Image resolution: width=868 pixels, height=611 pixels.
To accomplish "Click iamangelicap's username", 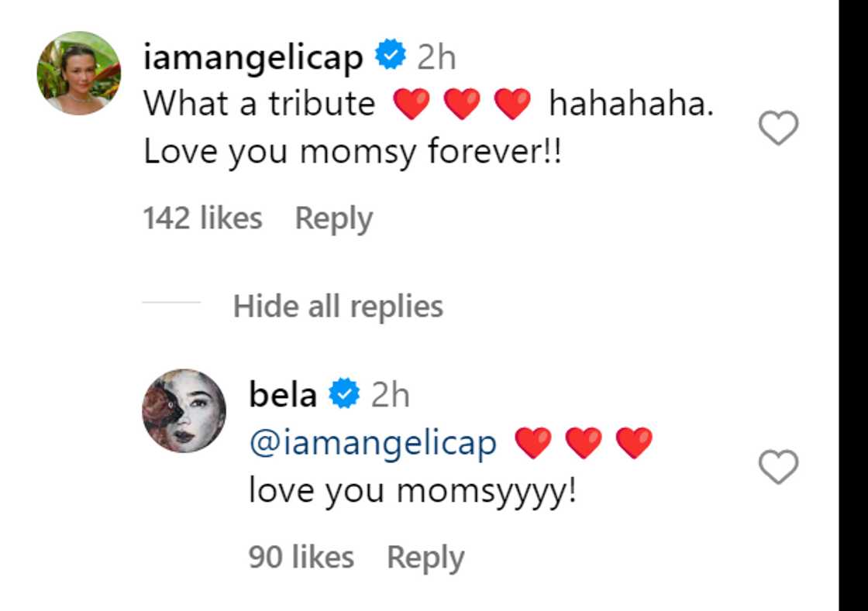I will click(x=254, y=54).
